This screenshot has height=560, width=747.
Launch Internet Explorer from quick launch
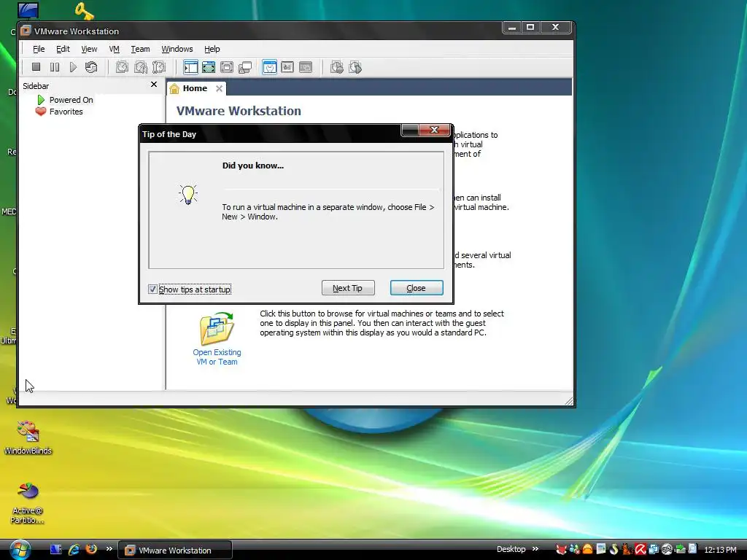74,550
